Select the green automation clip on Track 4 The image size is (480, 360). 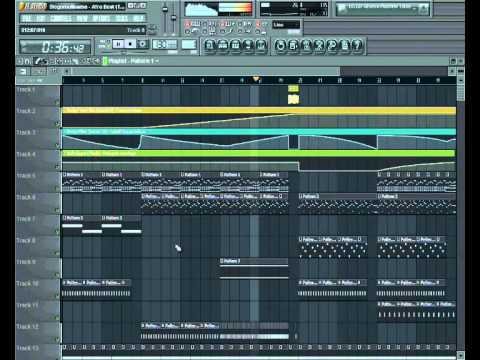(x=259, y=160)
